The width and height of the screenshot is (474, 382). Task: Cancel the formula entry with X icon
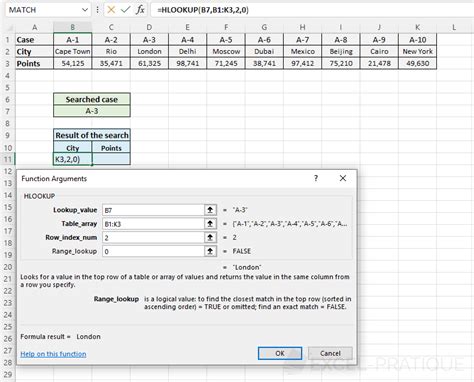coord(111,10)
